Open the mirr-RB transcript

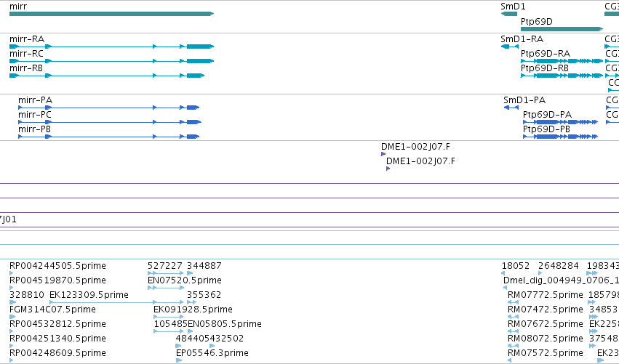point(107,76)
